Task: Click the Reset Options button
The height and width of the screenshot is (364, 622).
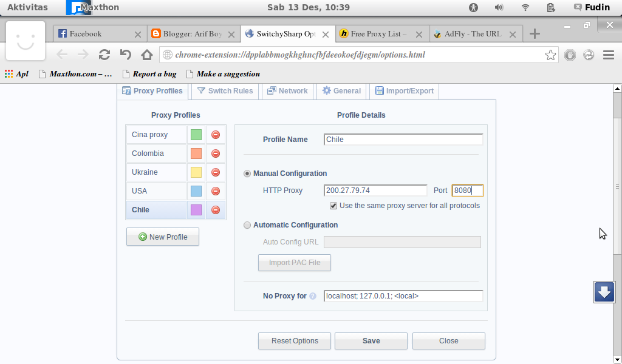Action: pos(295,341)
